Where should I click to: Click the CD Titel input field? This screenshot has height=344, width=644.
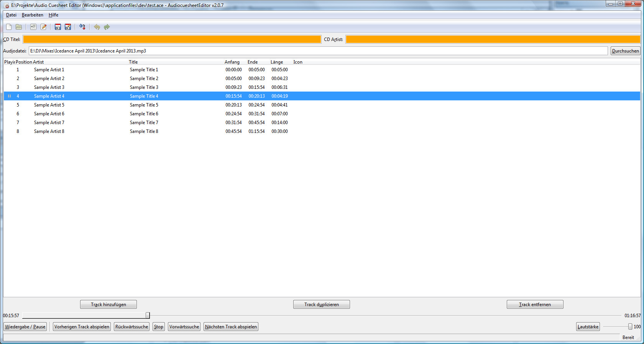(172, 39)
